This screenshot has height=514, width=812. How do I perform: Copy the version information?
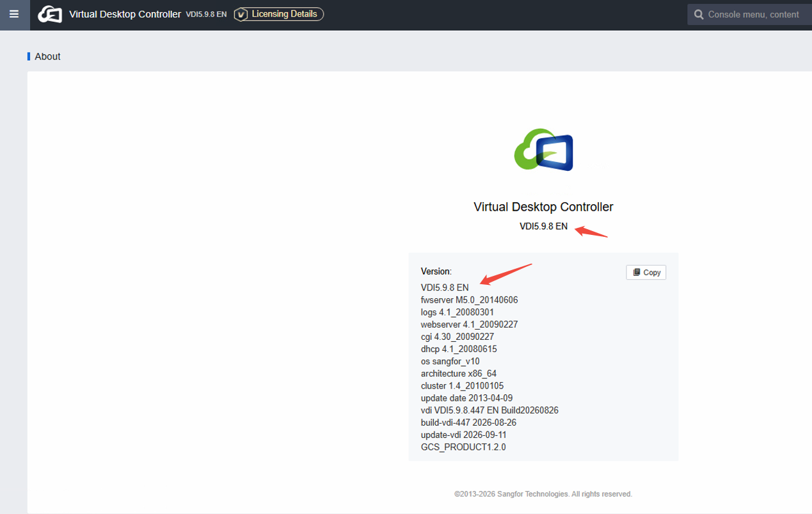point(646,272)
